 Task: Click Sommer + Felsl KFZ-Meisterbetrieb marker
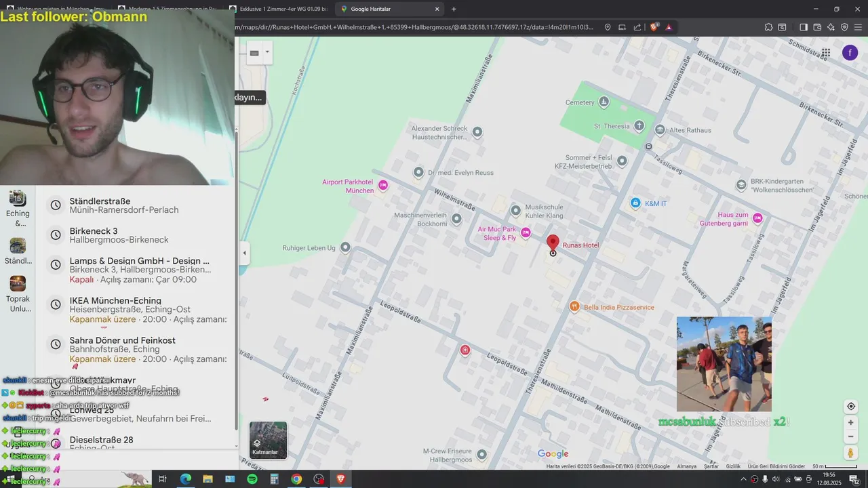(x=622, y=161)
